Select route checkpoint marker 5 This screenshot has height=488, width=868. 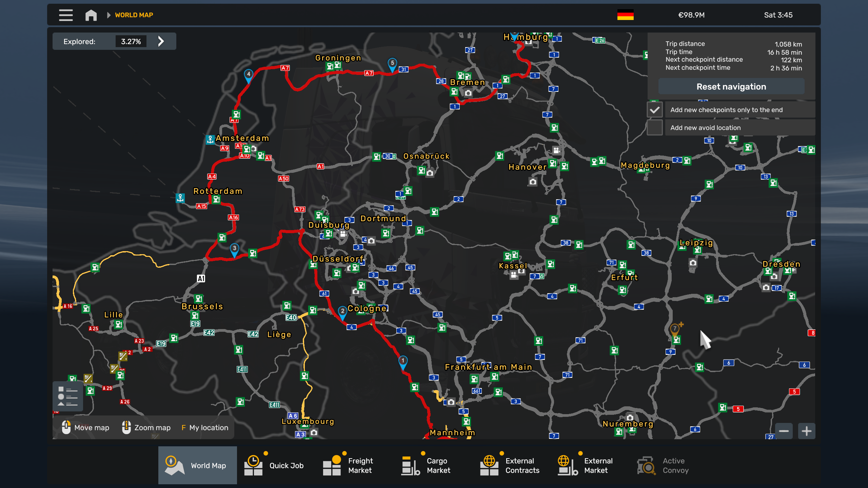[x=392, y=64]
